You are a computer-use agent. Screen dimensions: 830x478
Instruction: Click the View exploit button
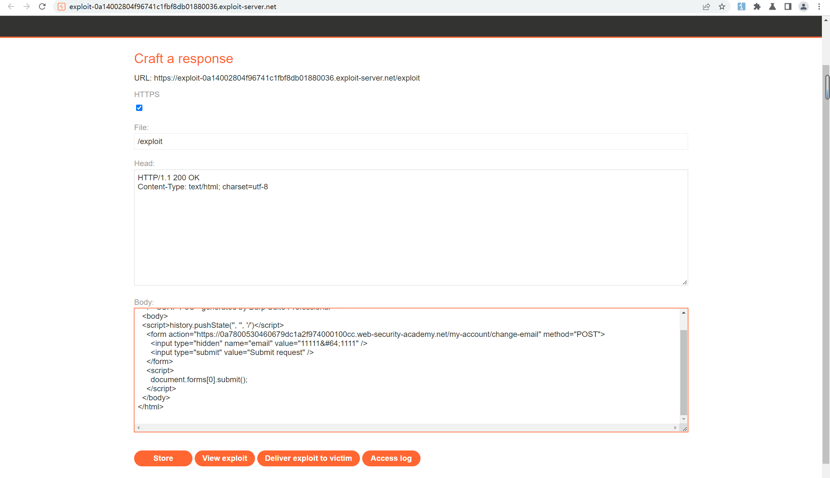[x=224, y=458]
